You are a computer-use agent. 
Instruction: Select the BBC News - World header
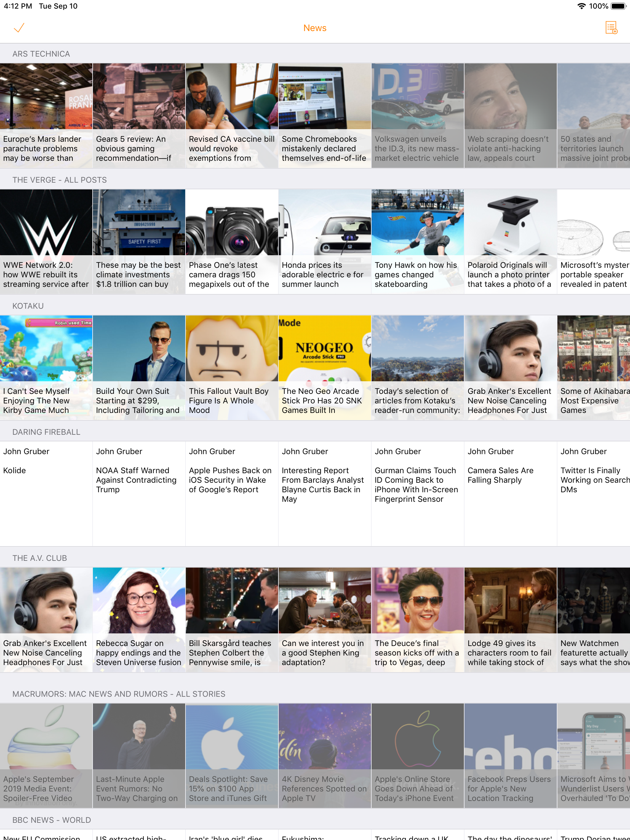pyautogui.click(x=51, y=820)
